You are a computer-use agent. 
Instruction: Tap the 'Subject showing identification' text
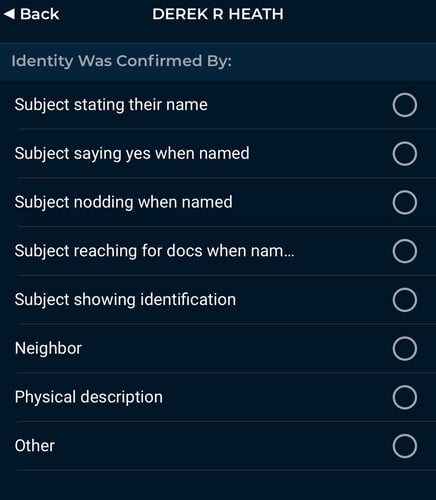point(125,300)
